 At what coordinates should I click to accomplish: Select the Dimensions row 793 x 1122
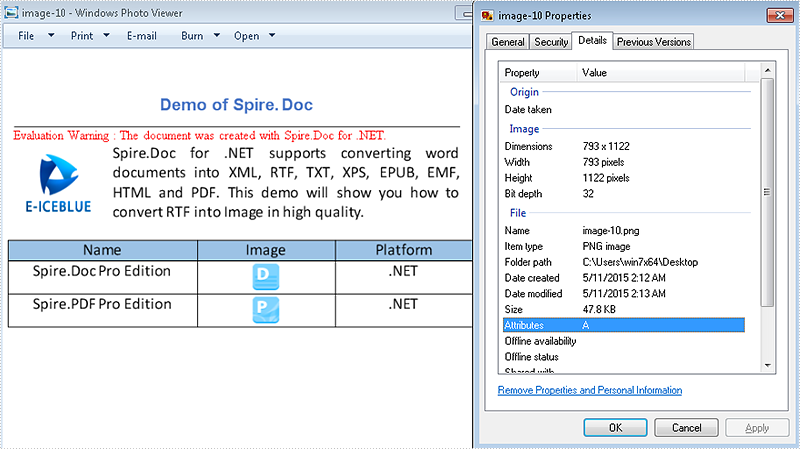coord(623,146)
